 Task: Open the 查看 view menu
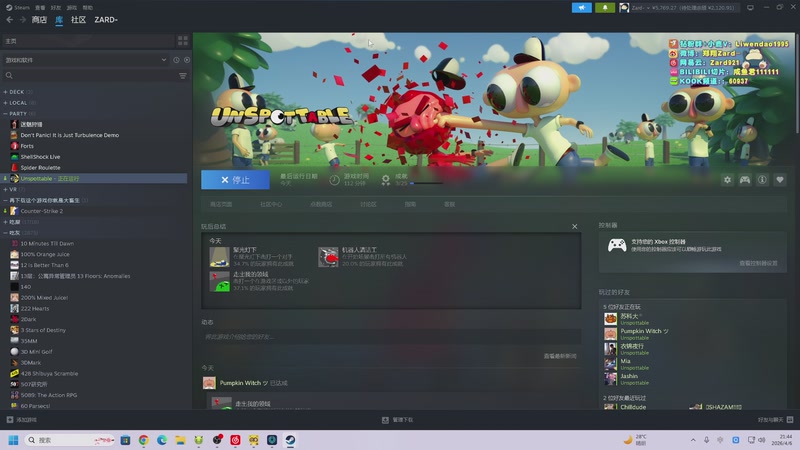[x=40, y=8]
